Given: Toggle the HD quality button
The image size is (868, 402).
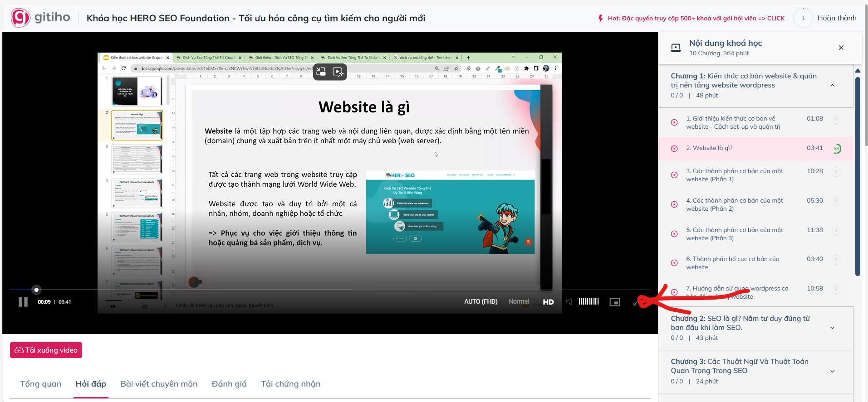Looking at the screenshot, I should 548,302.
